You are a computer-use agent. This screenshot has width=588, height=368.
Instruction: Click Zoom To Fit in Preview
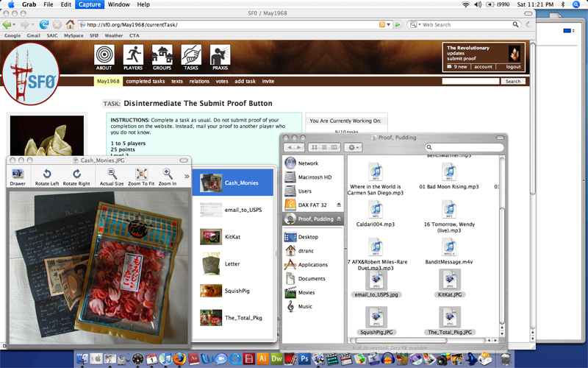tap(141, 177)
